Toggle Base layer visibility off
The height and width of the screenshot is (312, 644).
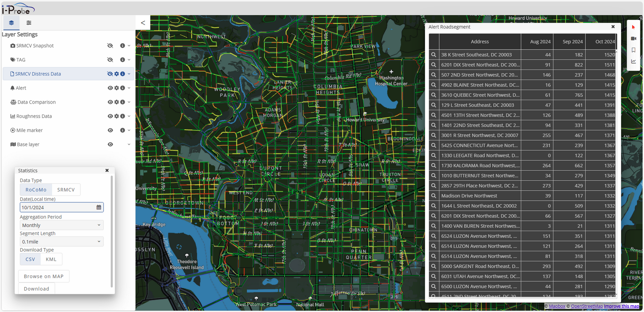click(x=110, y=144)
